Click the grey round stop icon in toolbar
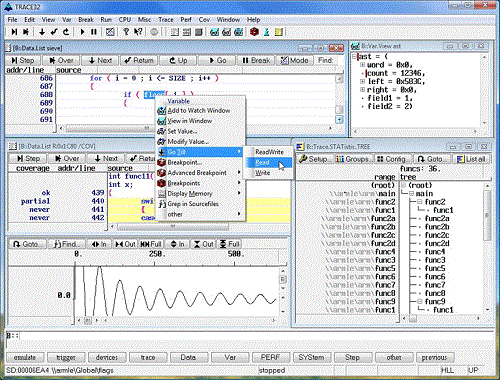This screenshot has height=380, width=500. click(154, 32)
